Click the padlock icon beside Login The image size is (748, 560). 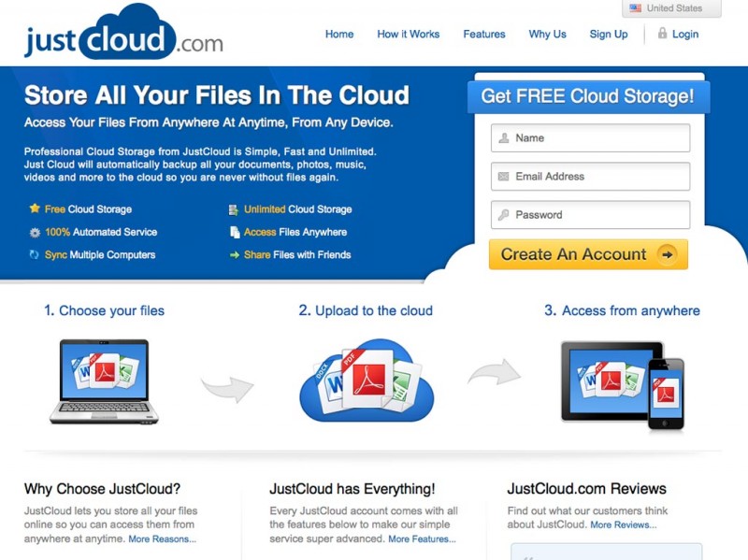click(662, 33)
